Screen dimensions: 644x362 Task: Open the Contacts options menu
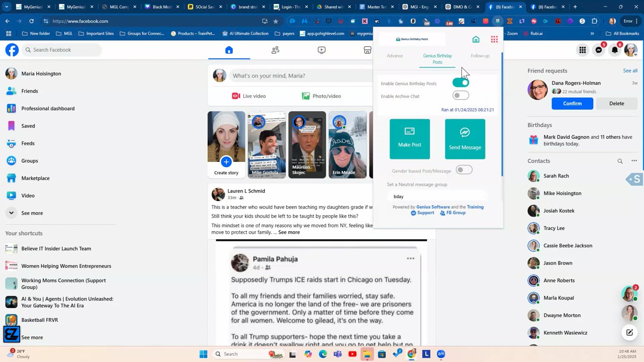click(633, 160)
